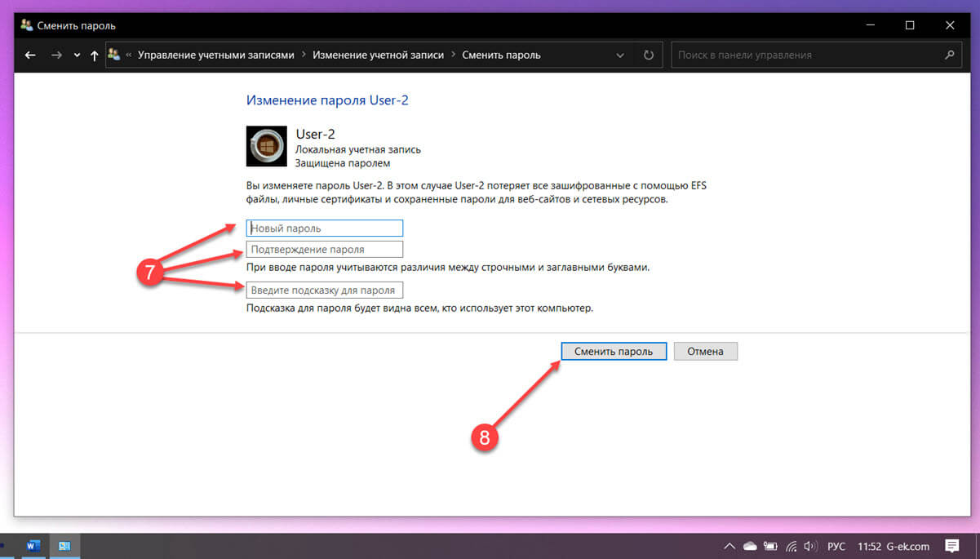Close the 'Сменить пароль' window

click(949, 25)
